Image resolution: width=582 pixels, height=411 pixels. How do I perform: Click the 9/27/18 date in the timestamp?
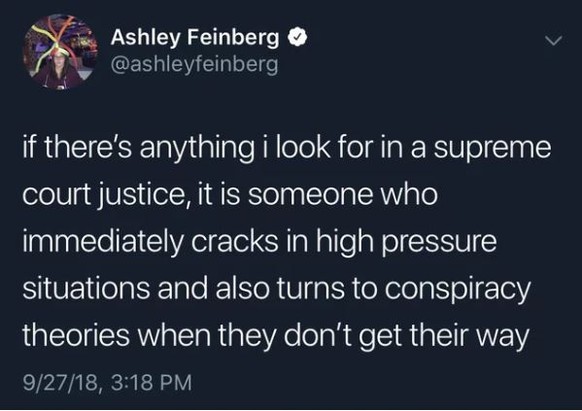[x=62, y=382]
